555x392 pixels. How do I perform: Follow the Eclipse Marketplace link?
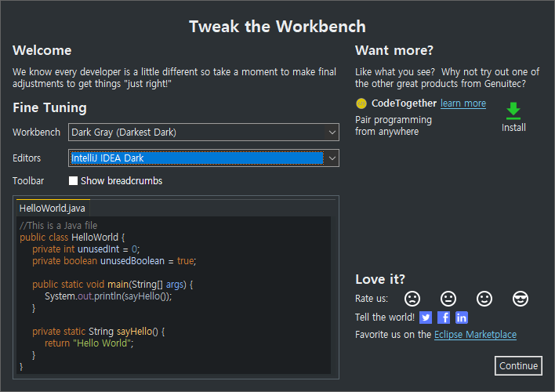pyautogui.click(x=475, y=335)
